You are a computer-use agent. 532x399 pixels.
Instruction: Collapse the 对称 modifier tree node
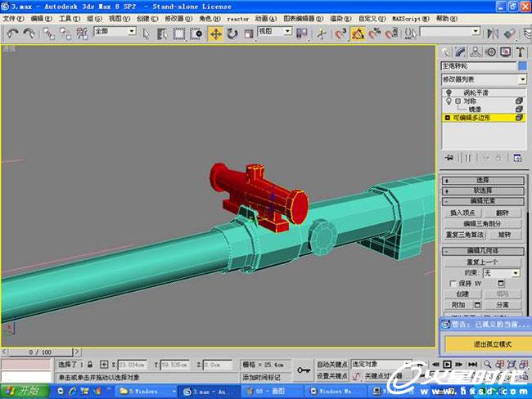point(458,101)
